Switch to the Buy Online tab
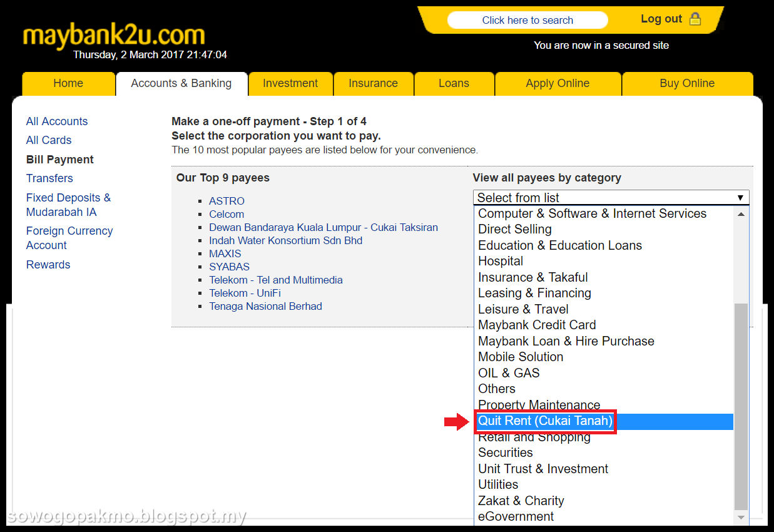Viewport: 774px width, 532px height. pos(687,83)
